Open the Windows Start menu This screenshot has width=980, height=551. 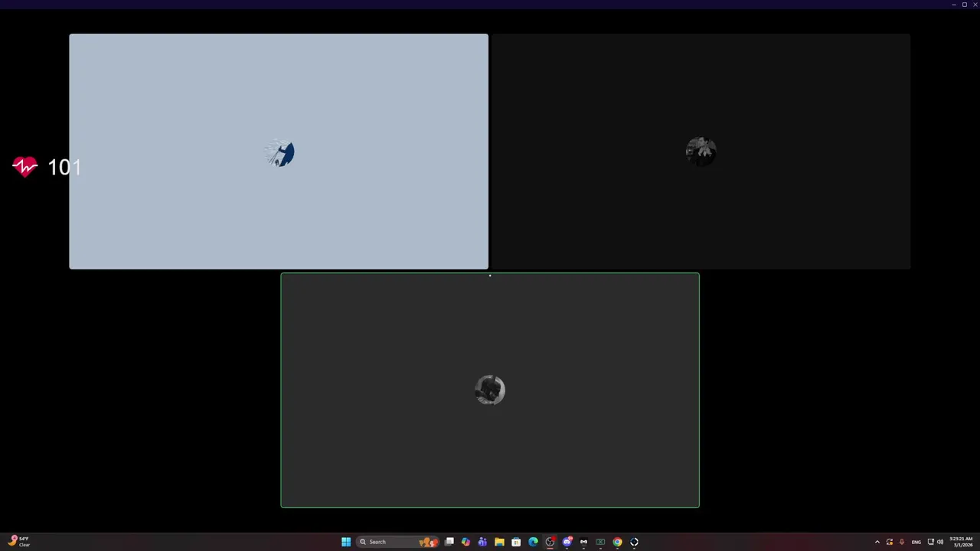pyautogui.click(x=346, y=542)
